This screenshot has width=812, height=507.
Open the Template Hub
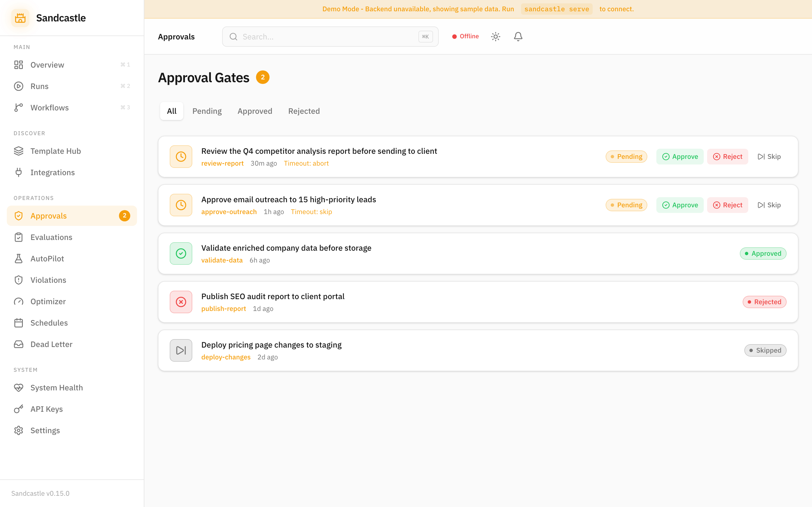pos(56,151)
